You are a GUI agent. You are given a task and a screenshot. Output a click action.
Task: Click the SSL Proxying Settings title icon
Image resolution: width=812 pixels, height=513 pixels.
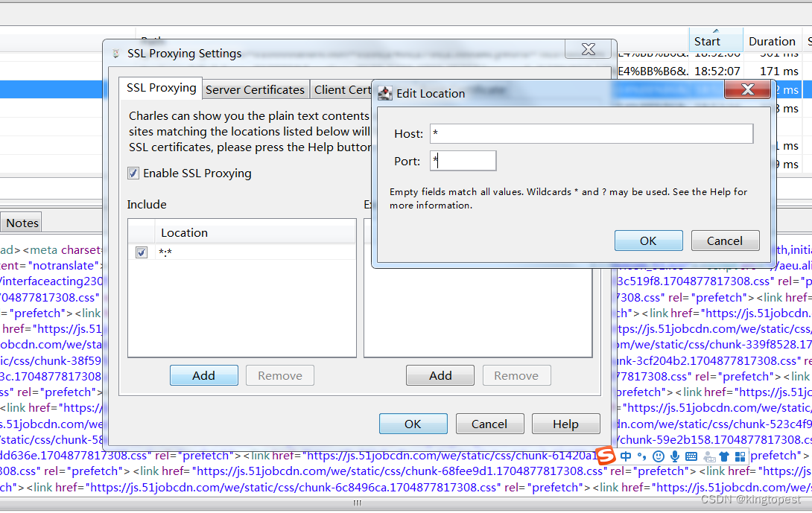116,54
